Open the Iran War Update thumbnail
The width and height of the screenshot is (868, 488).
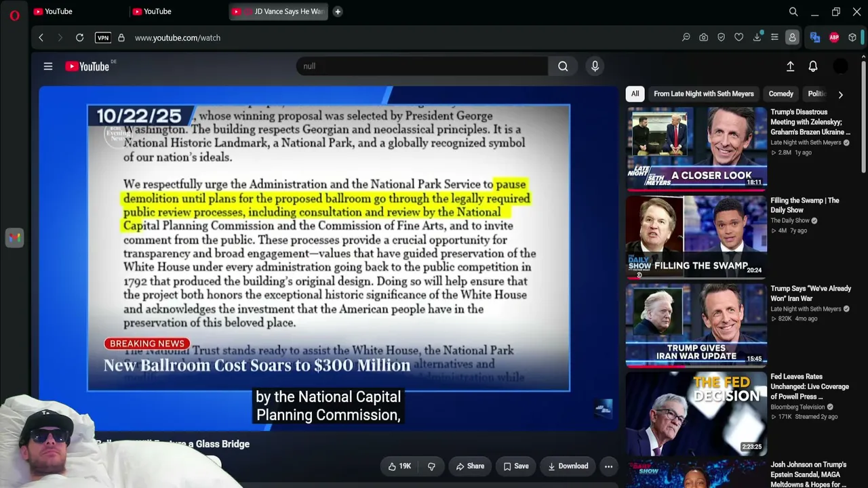(x=696, y=324)
